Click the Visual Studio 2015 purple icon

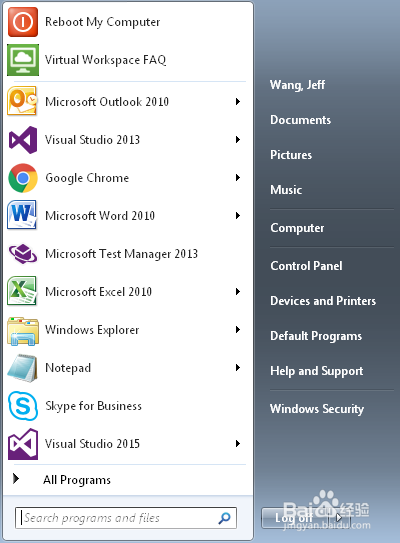(x=23, y=444)
